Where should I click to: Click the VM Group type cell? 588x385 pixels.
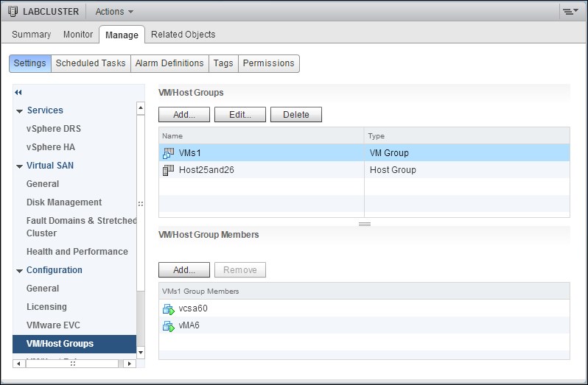(x=389, y=153)
